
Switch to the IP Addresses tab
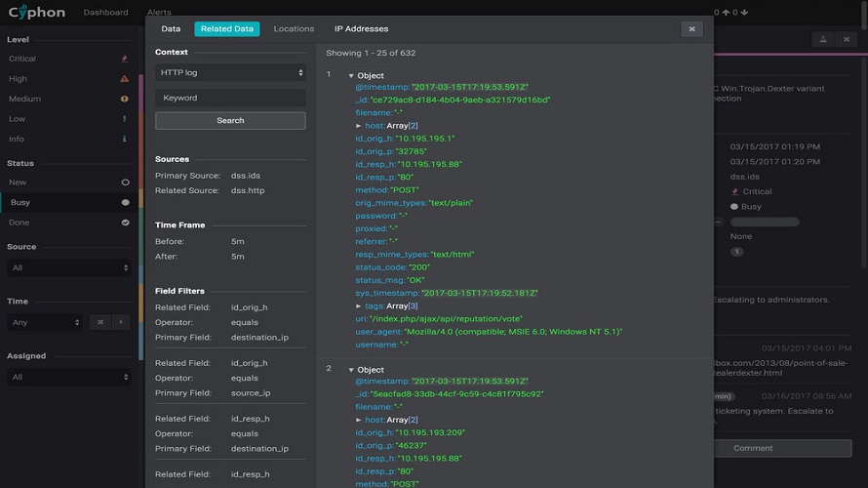pyautogui.click(x=361, y=29)
